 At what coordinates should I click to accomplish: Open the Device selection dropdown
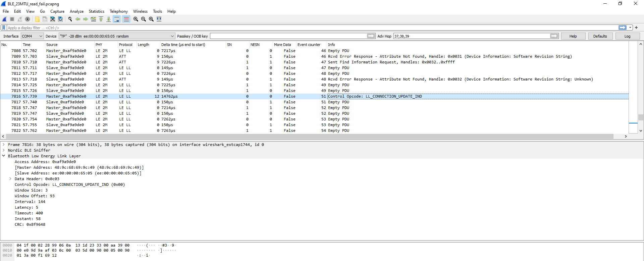point(117,36)
